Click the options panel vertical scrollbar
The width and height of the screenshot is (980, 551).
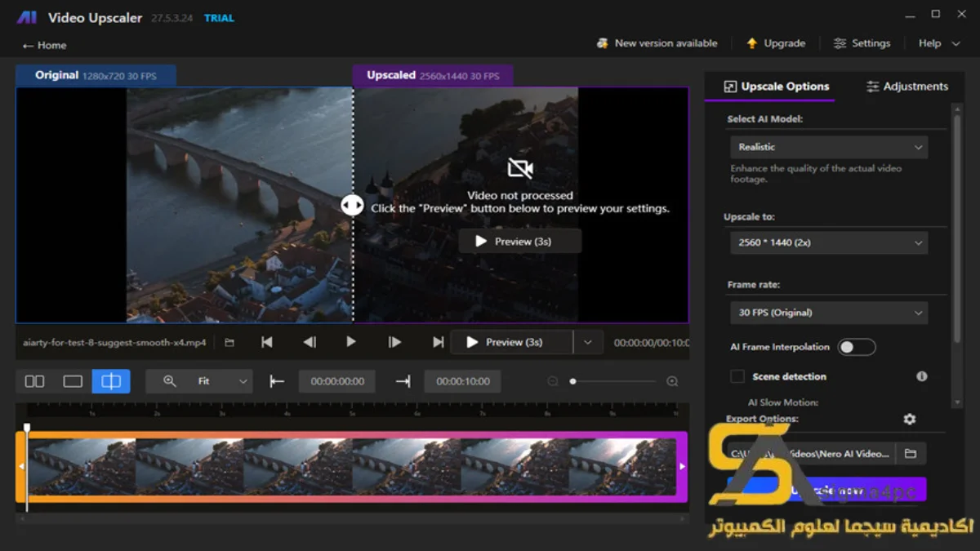957,229
